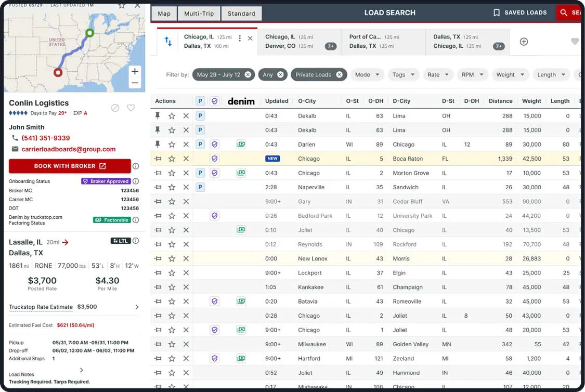
Task: Star the Chicago to Boca Raton load
Action: pos(172,158)
